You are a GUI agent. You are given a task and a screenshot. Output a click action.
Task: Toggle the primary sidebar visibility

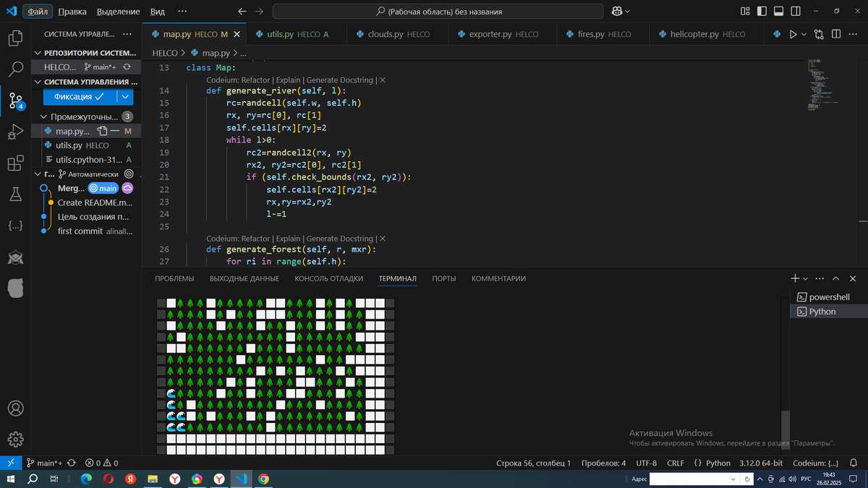tap(762, 12)
